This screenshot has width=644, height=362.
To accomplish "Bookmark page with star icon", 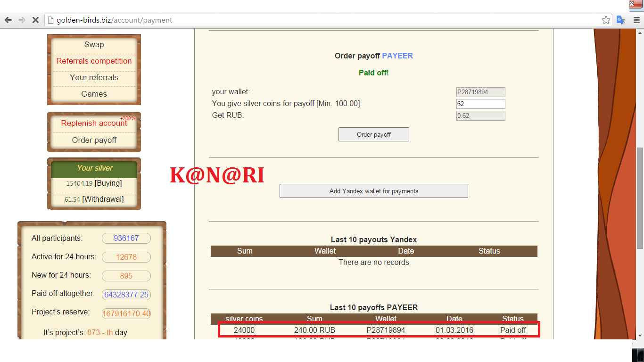I will (x=606, y=20).
